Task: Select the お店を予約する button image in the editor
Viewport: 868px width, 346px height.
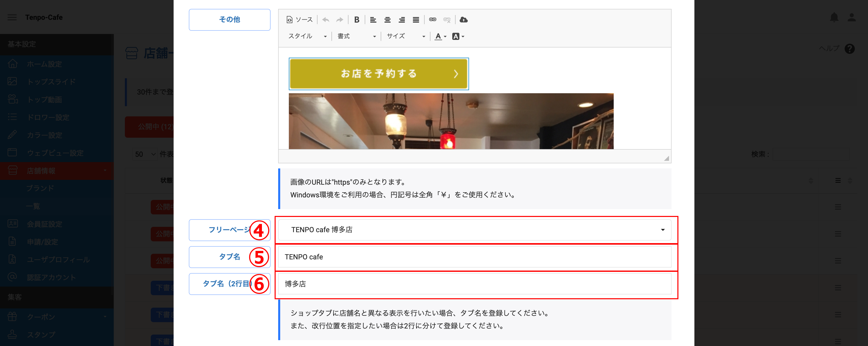Action: 379,73
